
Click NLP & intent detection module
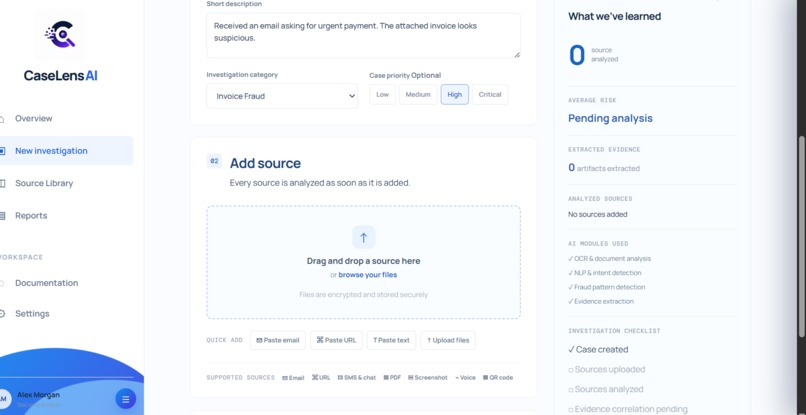[x=604, y=273]
